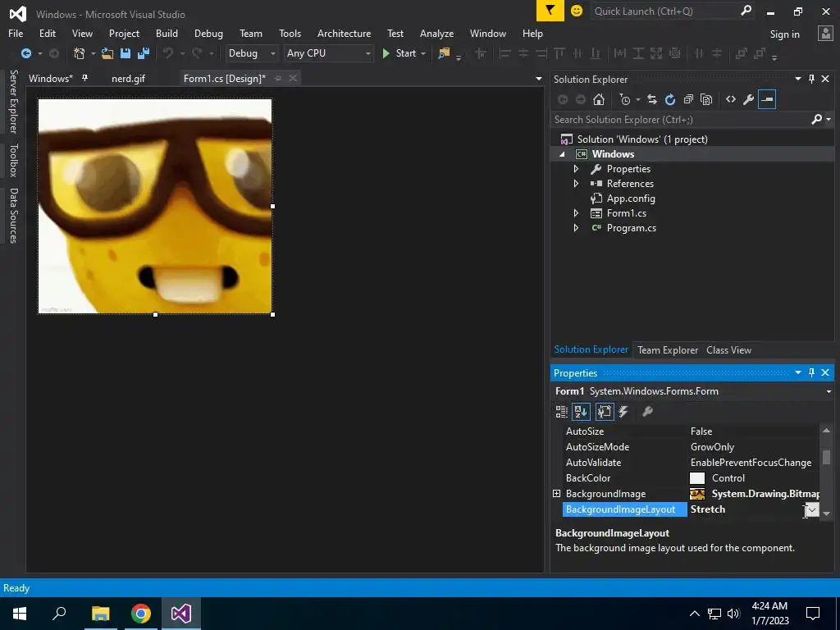
Task: Expand the Properties node in Solution Explorer
Action: point(576,169)
